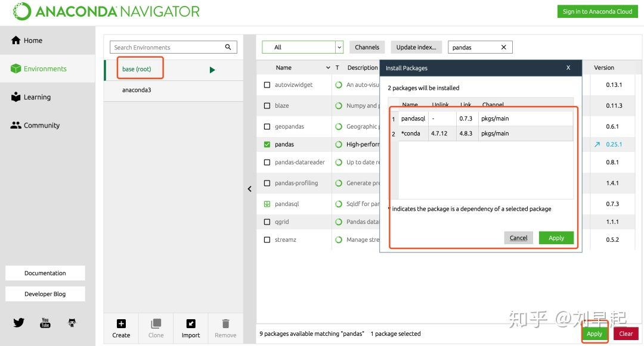This screenshot has height=346, width=644.
Task: Click the package search field containing pandas
Action: (480, 47)
